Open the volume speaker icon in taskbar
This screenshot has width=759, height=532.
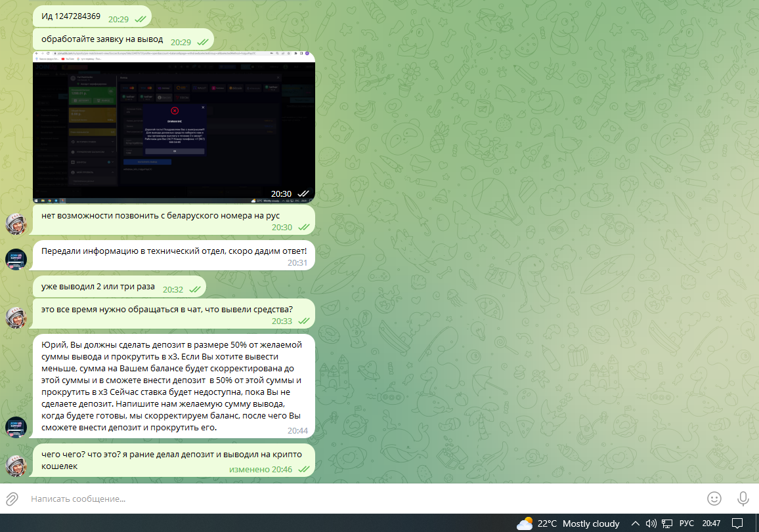click(651, 523)
